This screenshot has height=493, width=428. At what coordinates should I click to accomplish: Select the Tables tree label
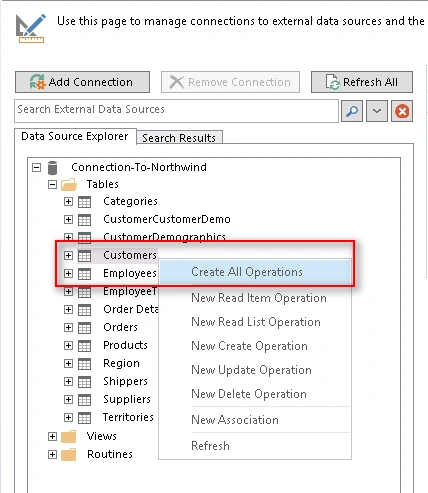[x=103, y=184]
